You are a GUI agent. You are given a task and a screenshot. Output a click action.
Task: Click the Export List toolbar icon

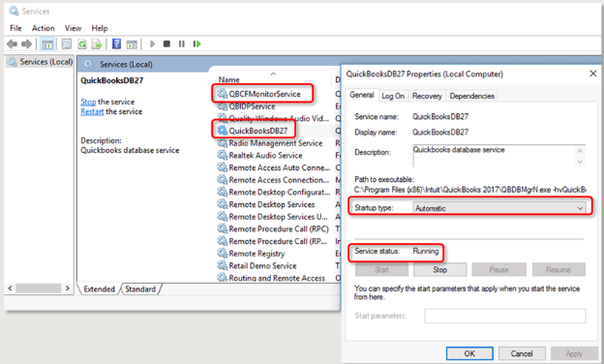point(96,45)
